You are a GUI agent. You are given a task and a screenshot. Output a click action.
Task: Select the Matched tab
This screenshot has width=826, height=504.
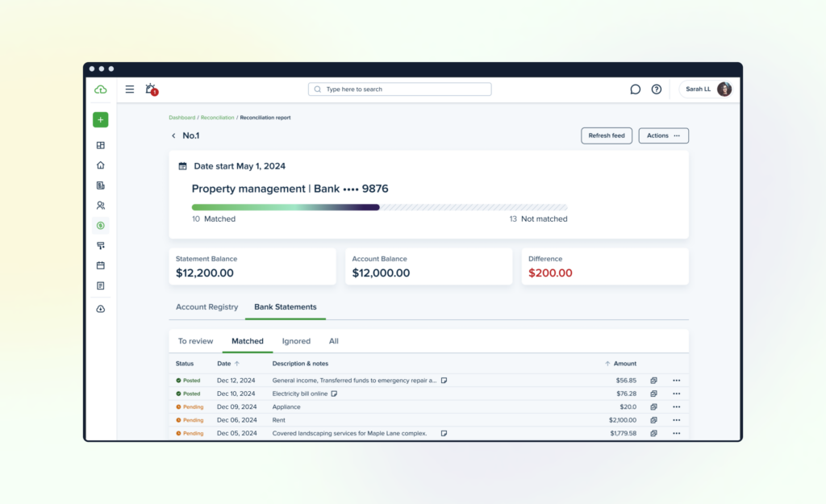tap(248, 341)
